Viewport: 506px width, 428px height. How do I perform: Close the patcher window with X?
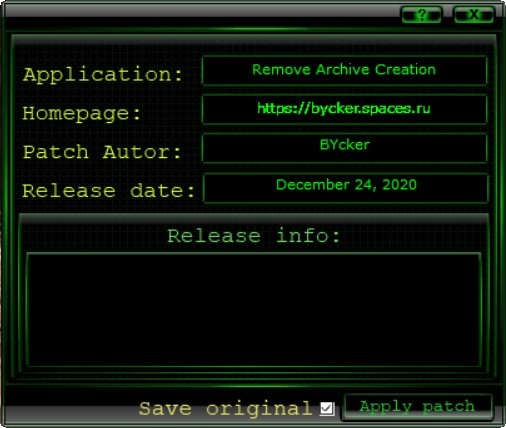click(474, 15)
